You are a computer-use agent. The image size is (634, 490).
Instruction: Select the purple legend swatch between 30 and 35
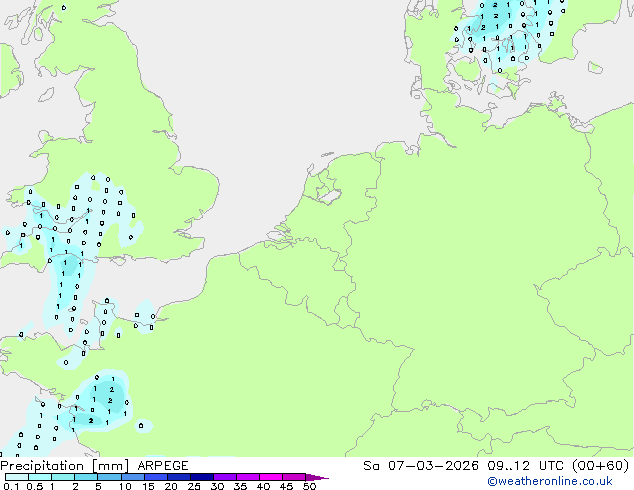tap(224, 477)
